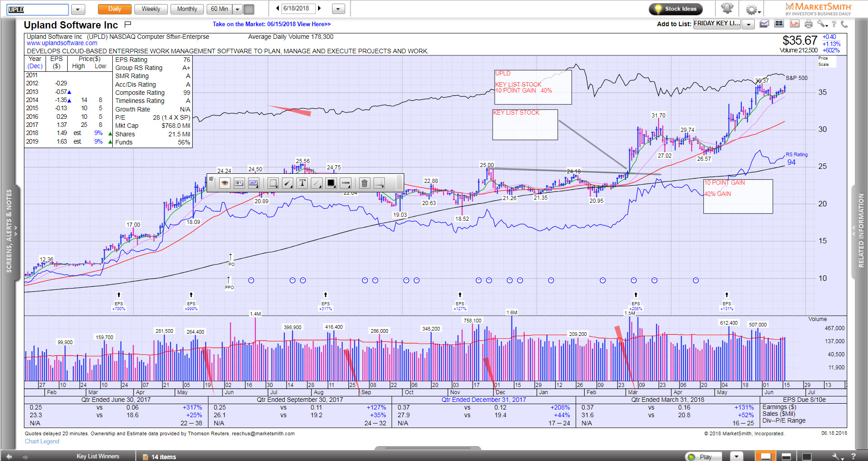This screenshot has height=461, width=868.
Task: Select the Text tool (T icon)
Action: pyautogui.click(x=302, y=183)
